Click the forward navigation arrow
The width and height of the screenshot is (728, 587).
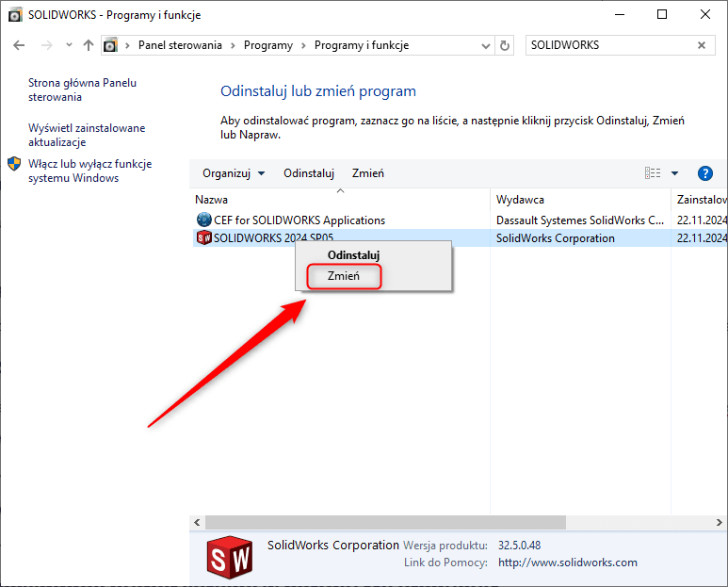click(46, 45)
